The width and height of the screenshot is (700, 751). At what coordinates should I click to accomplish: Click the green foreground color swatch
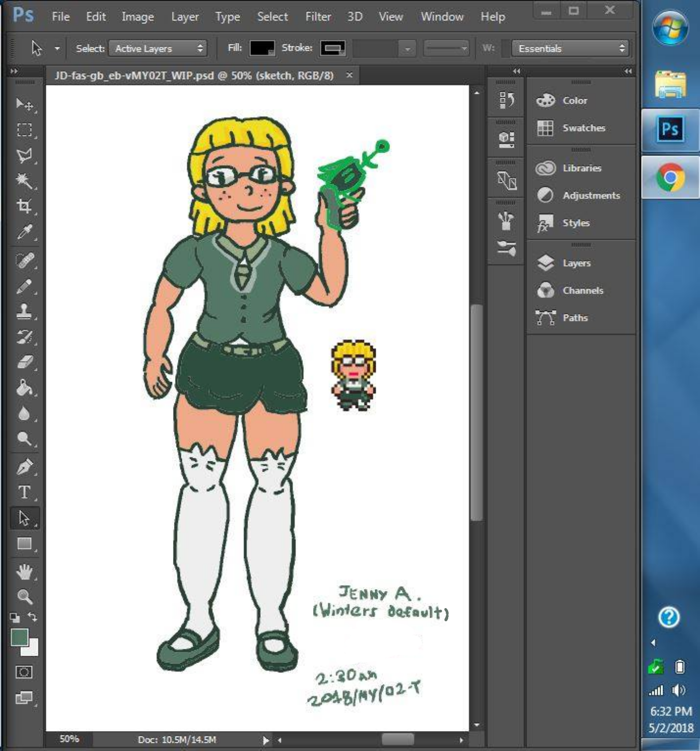tap(19, 637)
